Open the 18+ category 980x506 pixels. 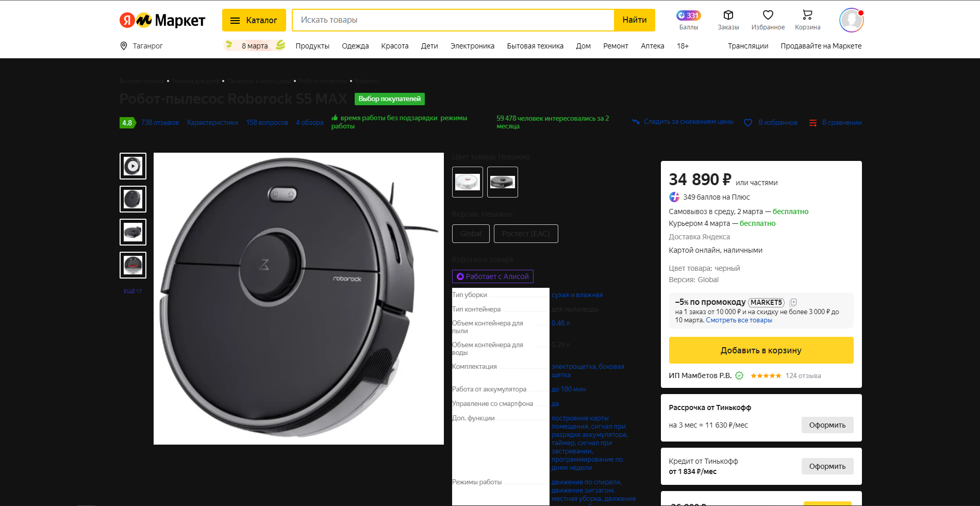click(x=683, y=46)
